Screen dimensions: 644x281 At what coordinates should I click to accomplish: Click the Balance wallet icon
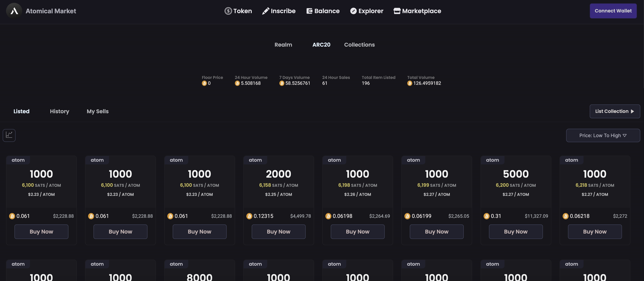309,11
